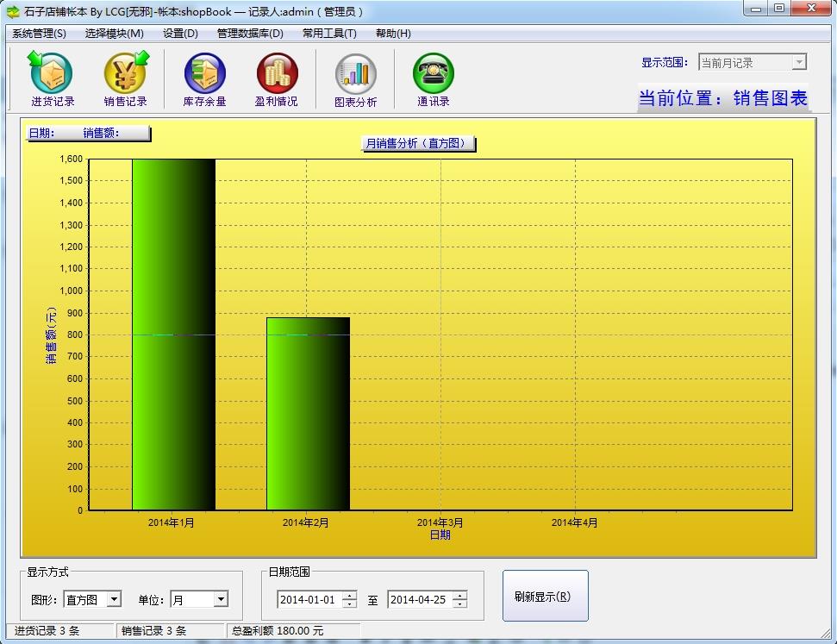The height and width of the screenshot is (644, 837).
Task: Click the 刷新显示(R) refresh button
Action: (545, 596)
